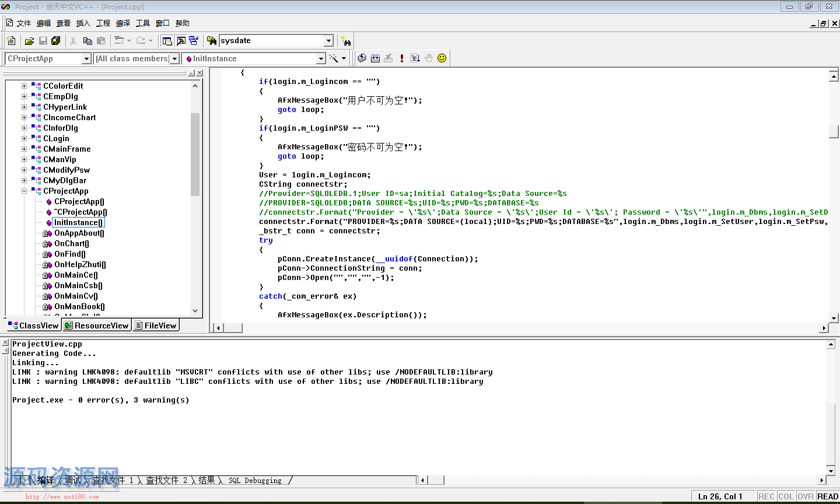Open the 工程 menu
Viewport: 840px width, 504px height.
tap(103, 23)
